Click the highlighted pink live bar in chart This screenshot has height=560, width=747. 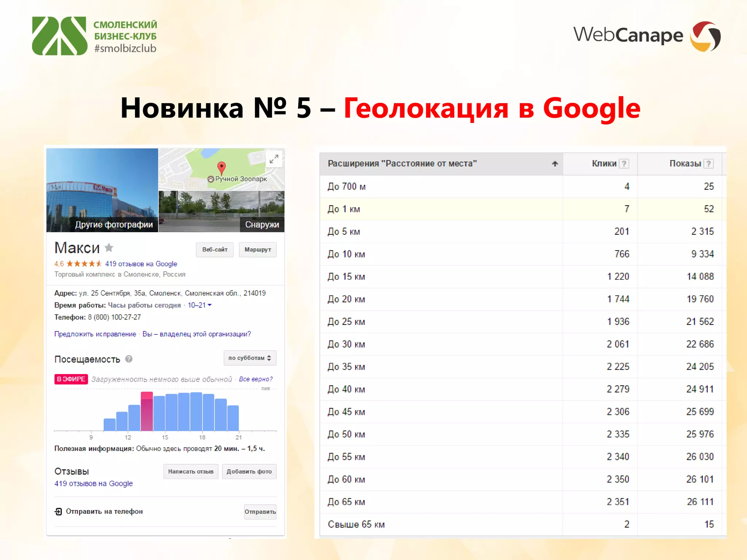pos(147,411)
